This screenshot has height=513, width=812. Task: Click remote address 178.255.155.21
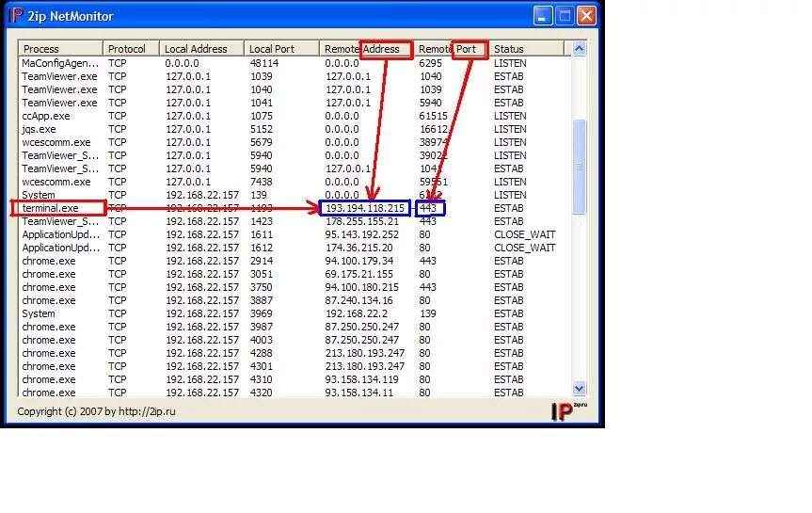[x=362, y=221]
